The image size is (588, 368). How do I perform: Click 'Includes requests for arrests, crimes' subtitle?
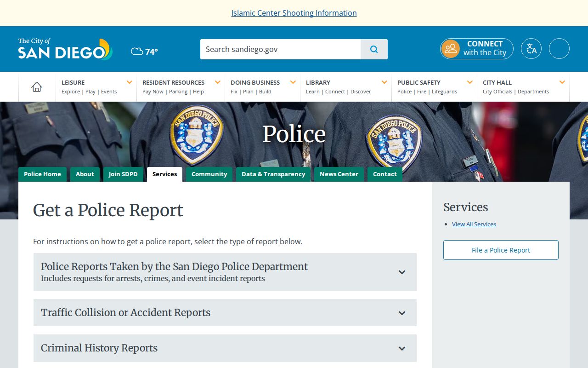pos(153,278)
